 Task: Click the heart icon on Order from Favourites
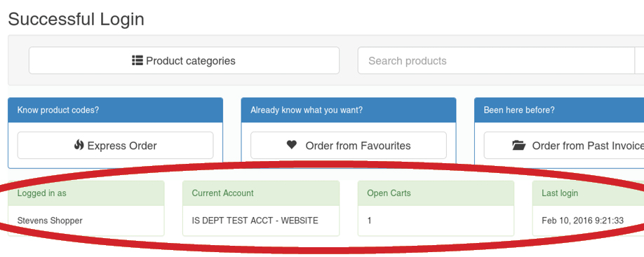tap(292, 145)
